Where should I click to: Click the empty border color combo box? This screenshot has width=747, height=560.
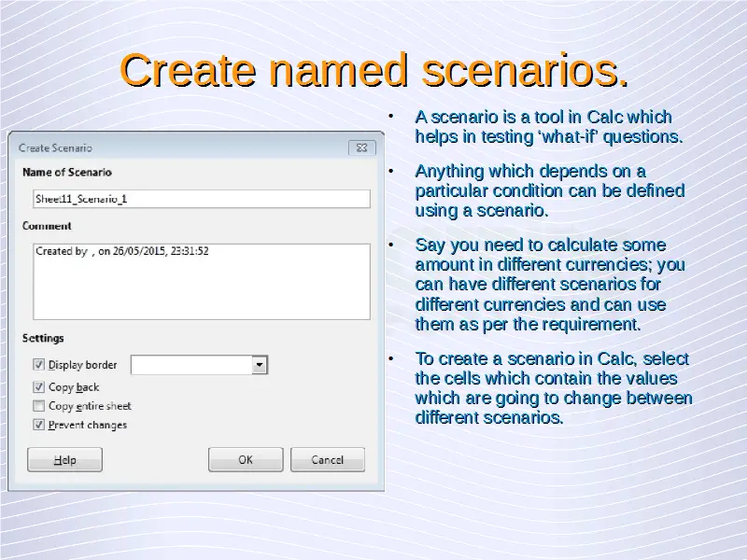point(191,365)
